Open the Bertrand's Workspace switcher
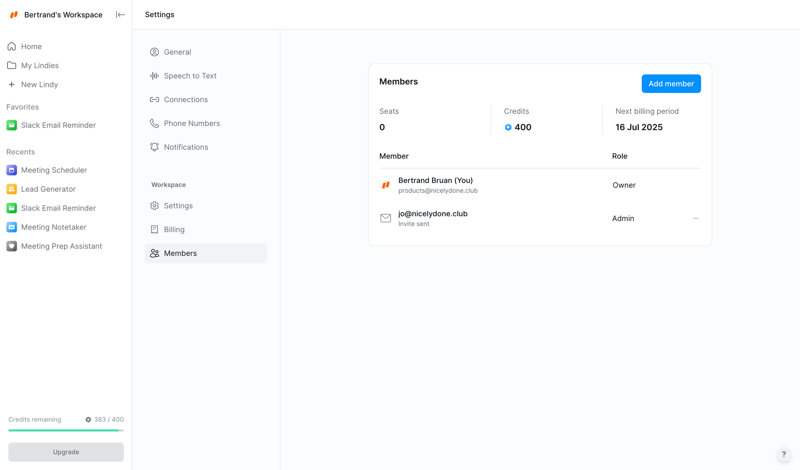 coord(63,15)
